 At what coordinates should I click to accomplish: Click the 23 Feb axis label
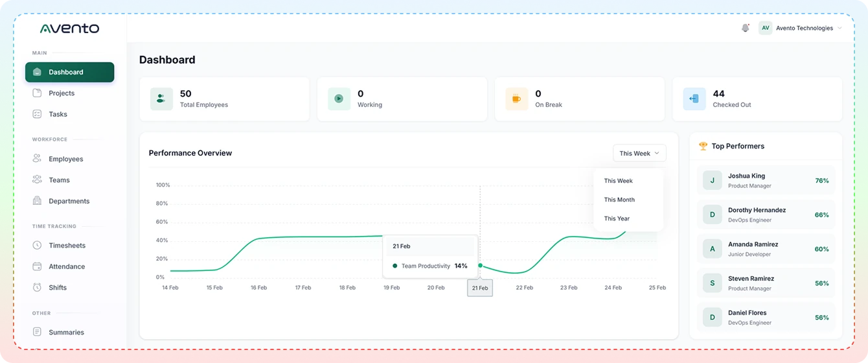(569, 288)
